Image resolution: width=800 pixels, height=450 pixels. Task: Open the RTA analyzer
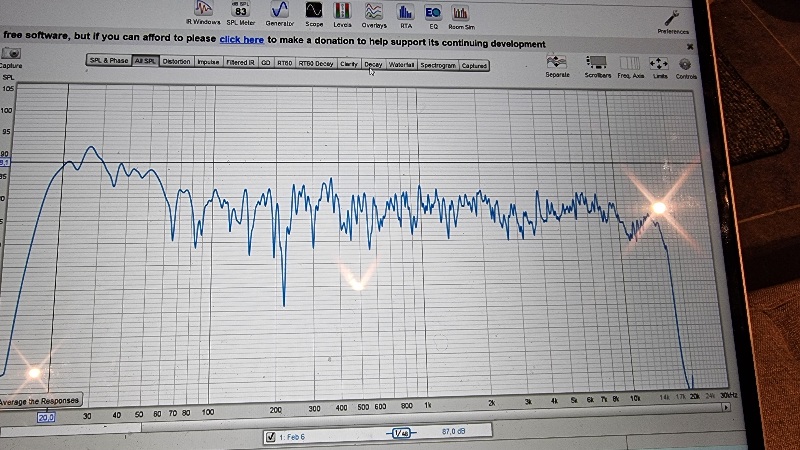tap(405, 12)
